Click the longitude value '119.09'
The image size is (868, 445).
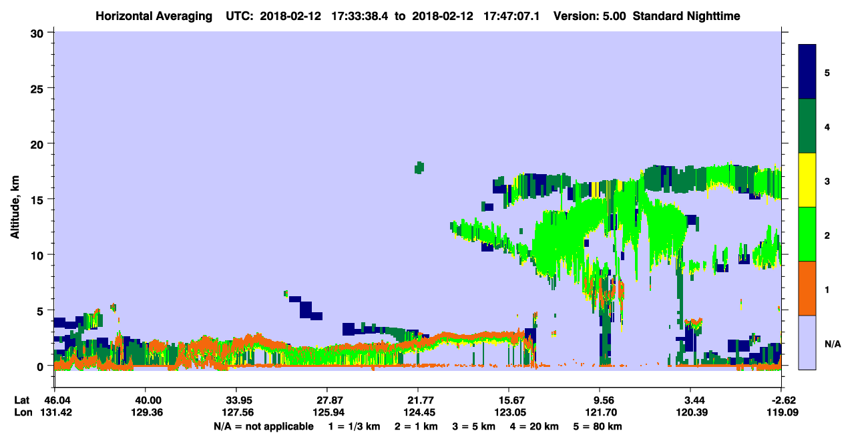(781, 412)
